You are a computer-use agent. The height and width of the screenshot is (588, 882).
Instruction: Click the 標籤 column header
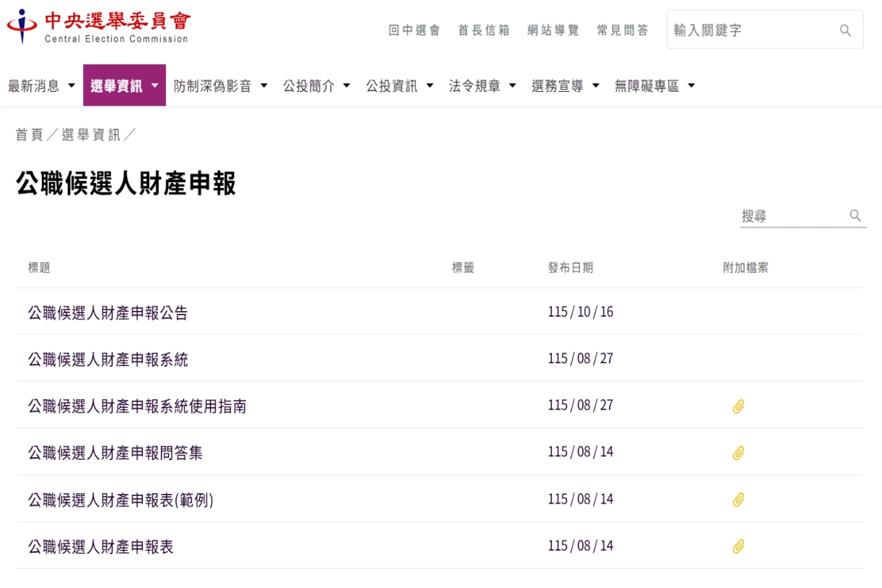[463, 268]
